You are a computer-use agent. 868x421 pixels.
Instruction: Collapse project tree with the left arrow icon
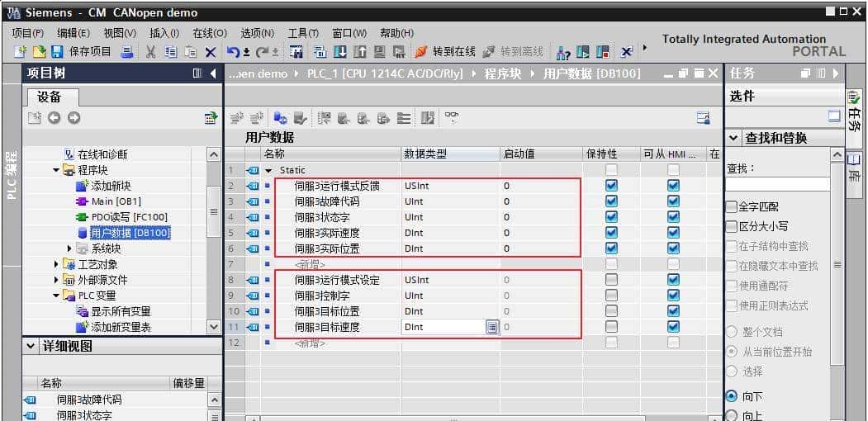click(x=212, y=73)
